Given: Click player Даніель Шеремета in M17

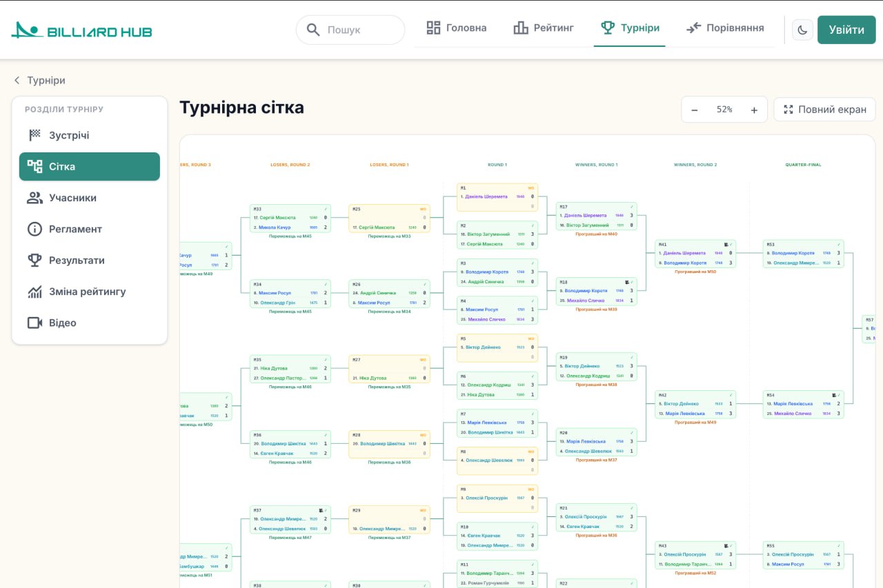Looking at the screenshot, I should tap(586, 216).
